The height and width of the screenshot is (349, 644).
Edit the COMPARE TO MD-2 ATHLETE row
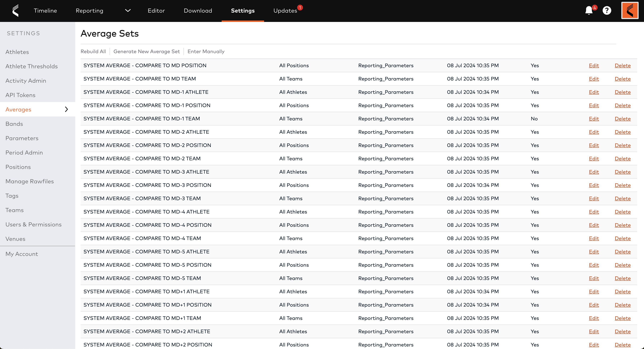click(x=594, y=132)
